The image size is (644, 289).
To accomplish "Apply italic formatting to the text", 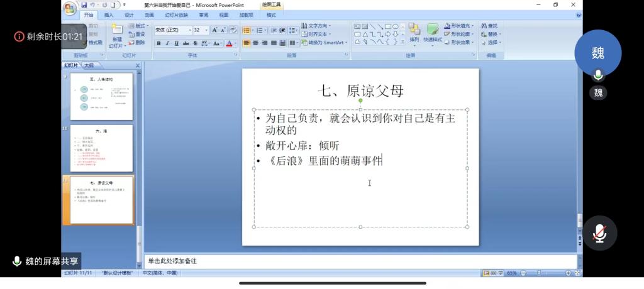I will point(167,43).
